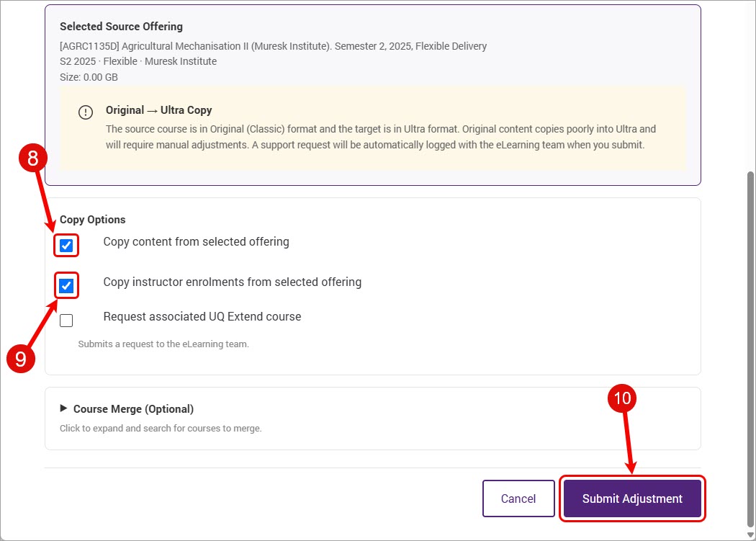Screen dimensions: 756x541
Task: Click the red number 8 annotation marker
Action: 33,158
